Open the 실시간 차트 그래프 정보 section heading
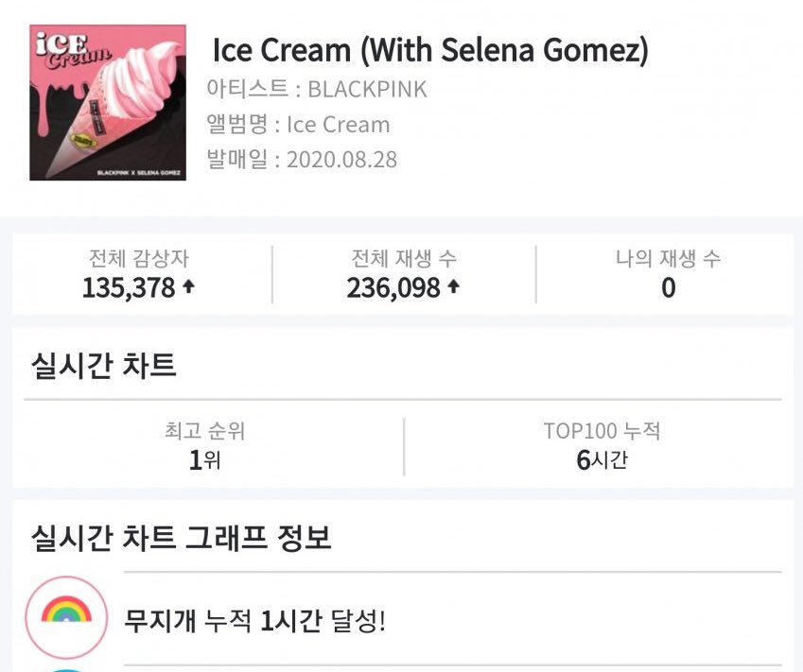The width and height of the screenshot is (803, 672). [x=182, y=538]
